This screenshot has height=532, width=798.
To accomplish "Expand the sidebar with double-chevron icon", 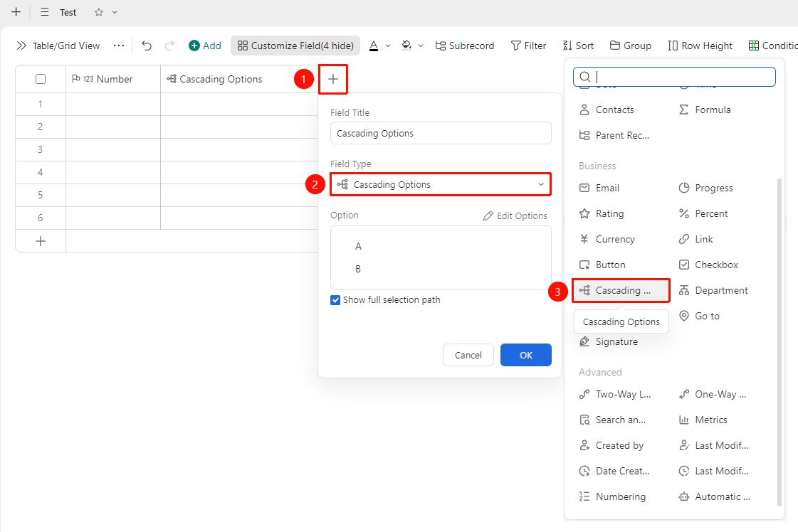I will [21, 46].
